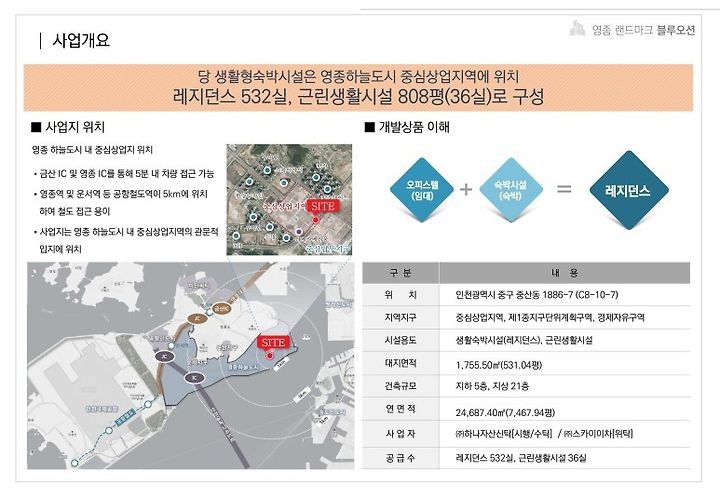The width and height of the screenshot is (720, 498).
Task: Click value 인천광역시 중구 중산동 1886-7
Action: pyautogui.click(x=536, y=294)
